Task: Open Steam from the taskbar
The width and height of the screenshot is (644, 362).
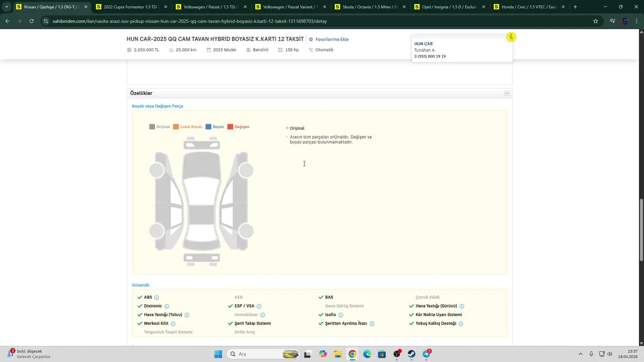Action: [x=412, y=354]
